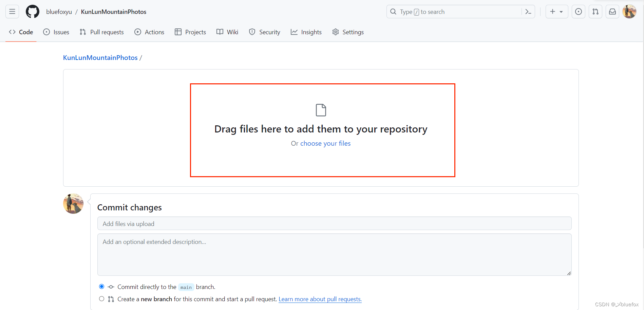Open GitHub home via the Octocat logo
Image resolution: width=644 pixels, height=310 pixels.
[32, 11]
